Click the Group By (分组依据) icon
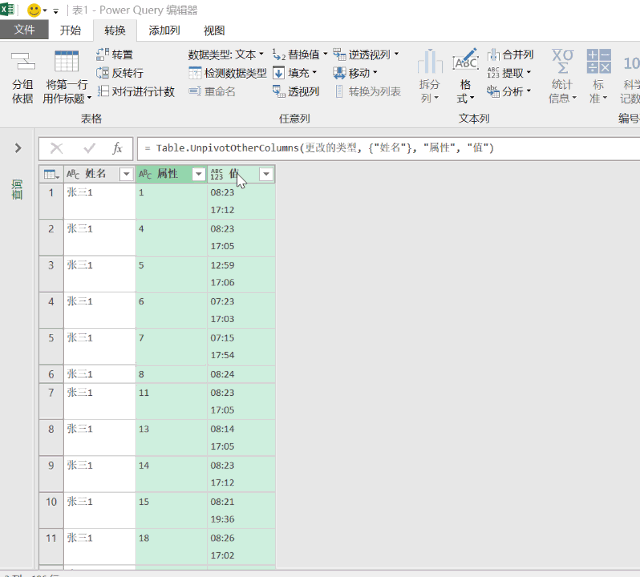The image size is (640, 577). point(22,62)
